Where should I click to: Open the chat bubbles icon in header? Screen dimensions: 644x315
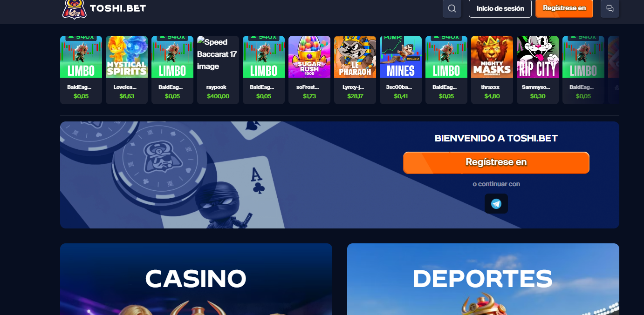(610, 8)
